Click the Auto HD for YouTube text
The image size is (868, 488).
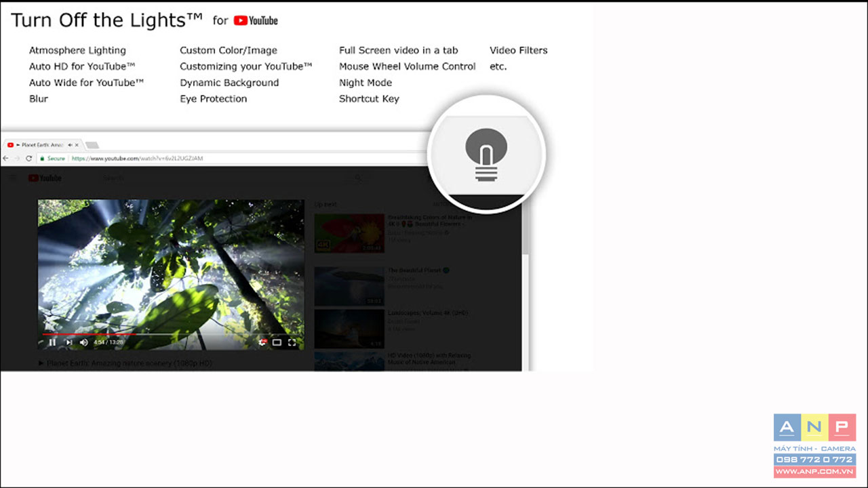(x=82, y=66)
